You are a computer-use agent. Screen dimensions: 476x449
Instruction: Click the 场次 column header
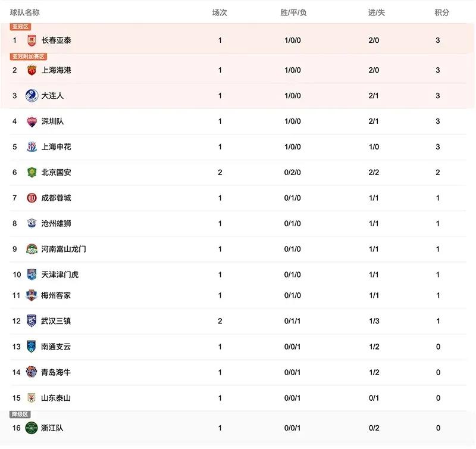click(220, 13)
